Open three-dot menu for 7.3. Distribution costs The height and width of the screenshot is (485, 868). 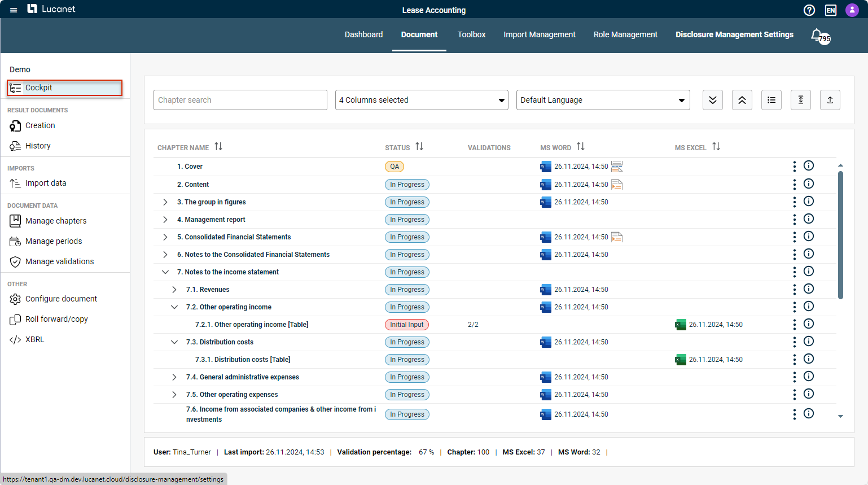point(794,342)
